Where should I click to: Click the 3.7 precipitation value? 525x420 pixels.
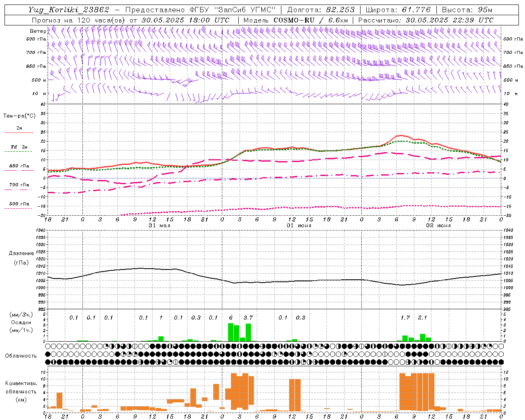[x=248, y=317]
